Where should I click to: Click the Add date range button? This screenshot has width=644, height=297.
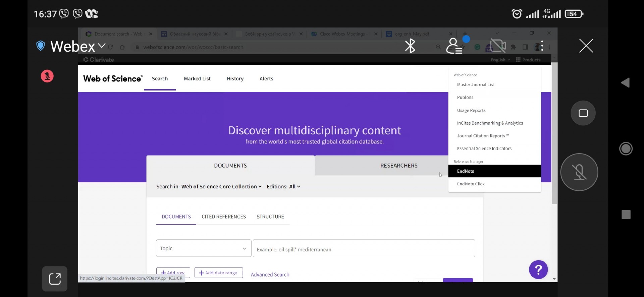(219, 273)
